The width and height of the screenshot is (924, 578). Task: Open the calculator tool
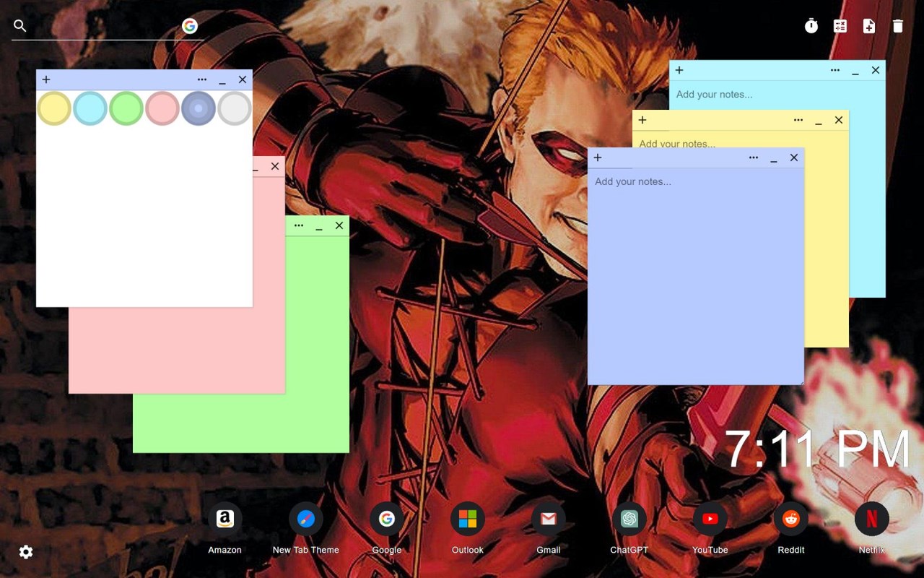pyautogui.click(x=840, y=26)
